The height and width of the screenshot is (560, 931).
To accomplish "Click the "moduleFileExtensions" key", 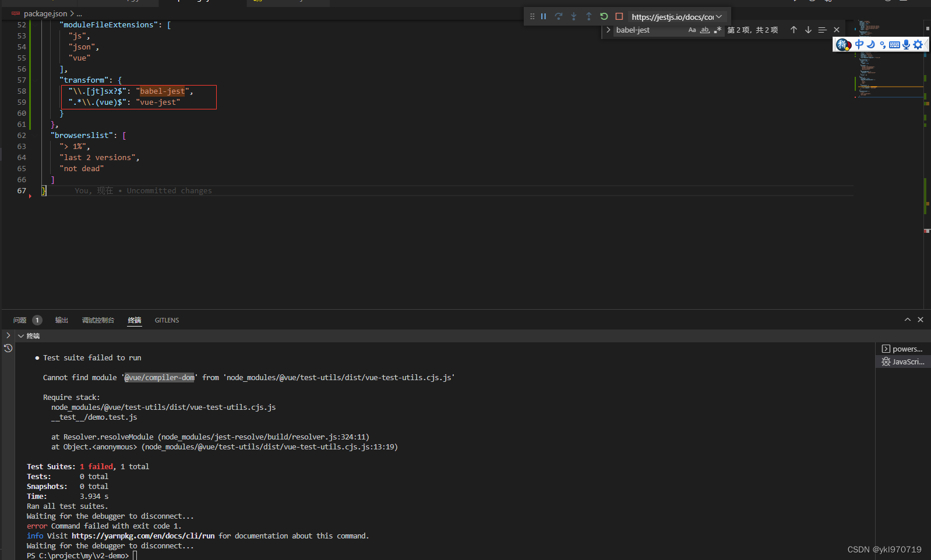I will pos(108,24).
